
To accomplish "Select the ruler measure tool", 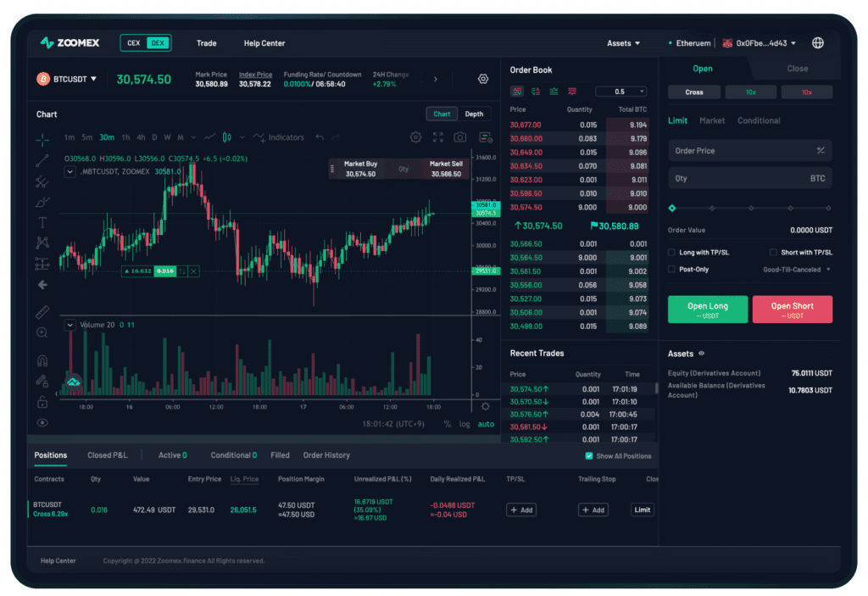I will coord(42,312).
